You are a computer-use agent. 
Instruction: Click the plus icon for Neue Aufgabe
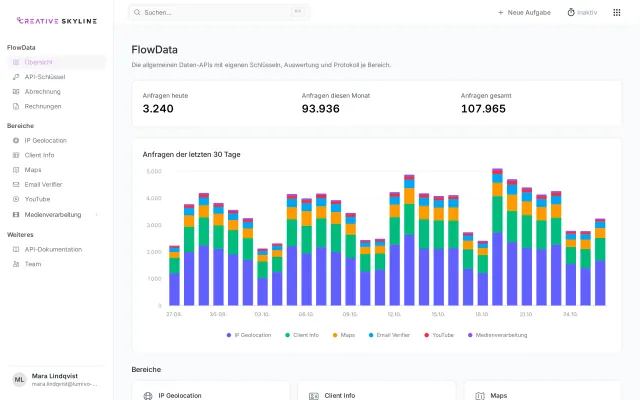click(x=501, y=13)
